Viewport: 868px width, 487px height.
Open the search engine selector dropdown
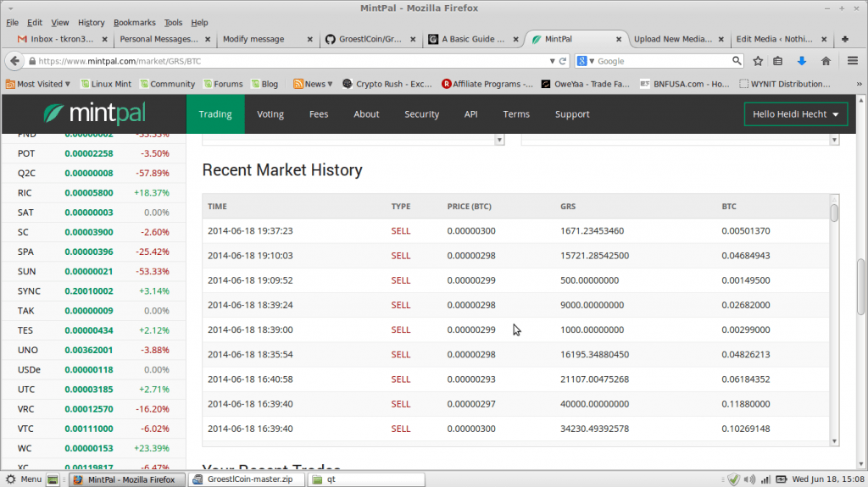point(586,61)
